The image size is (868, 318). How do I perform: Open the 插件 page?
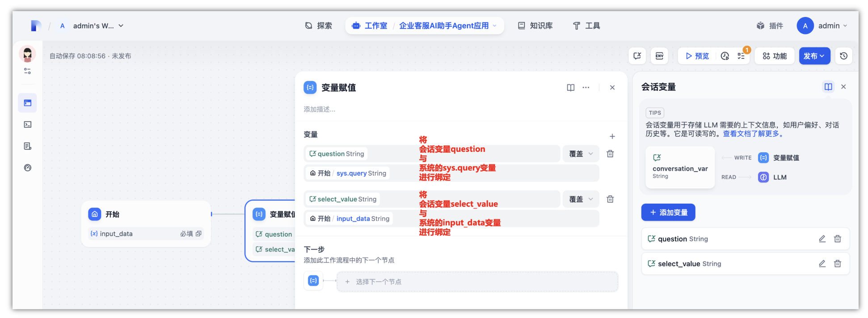pos(770,26)
